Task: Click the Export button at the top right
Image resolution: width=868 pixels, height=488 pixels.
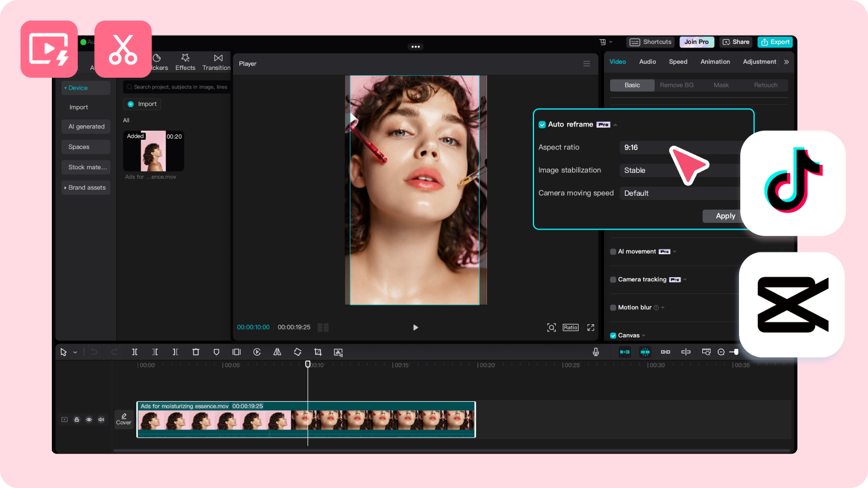Action: [x=775, y=42]
